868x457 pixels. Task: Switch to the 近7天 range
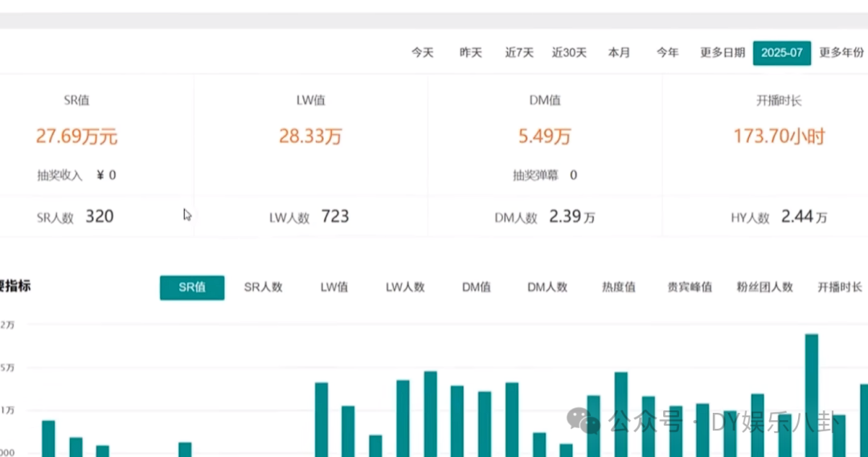pos(519,52)
